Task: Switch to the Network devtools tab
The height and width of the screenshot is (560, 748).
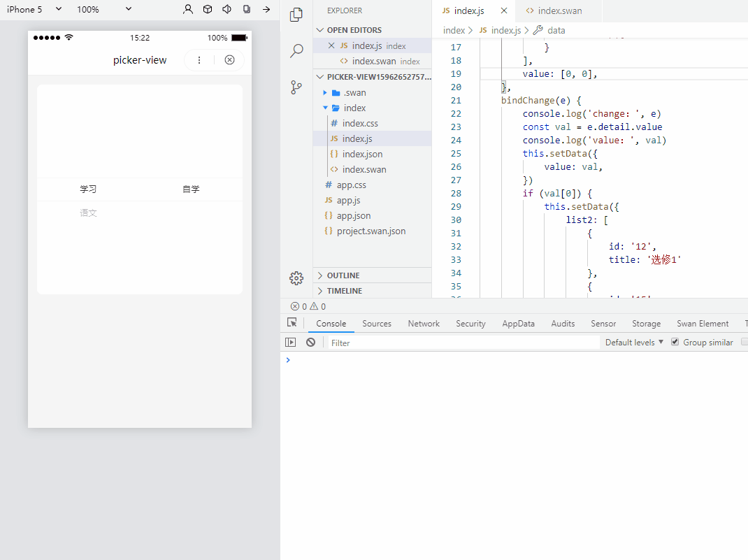Action: tap(424, 324)
